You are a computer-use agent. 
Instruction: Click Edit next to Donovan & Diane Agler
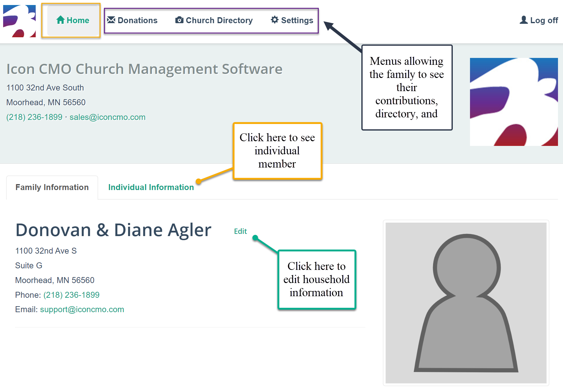point(240,231)
